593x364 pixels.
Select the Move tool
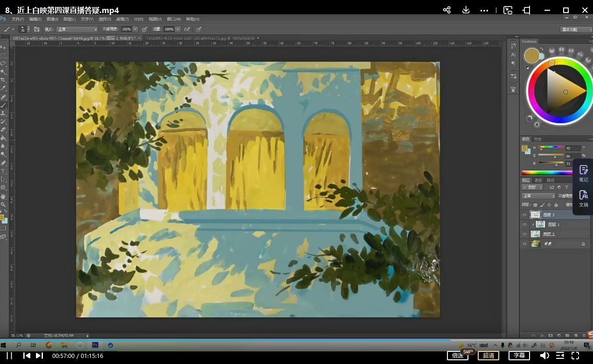pos(3,48)
